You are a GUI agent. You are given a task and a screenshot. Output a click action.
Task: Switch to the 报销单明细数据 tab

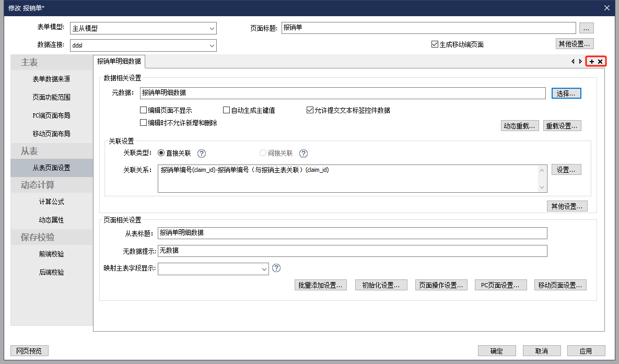coord(119,61)
